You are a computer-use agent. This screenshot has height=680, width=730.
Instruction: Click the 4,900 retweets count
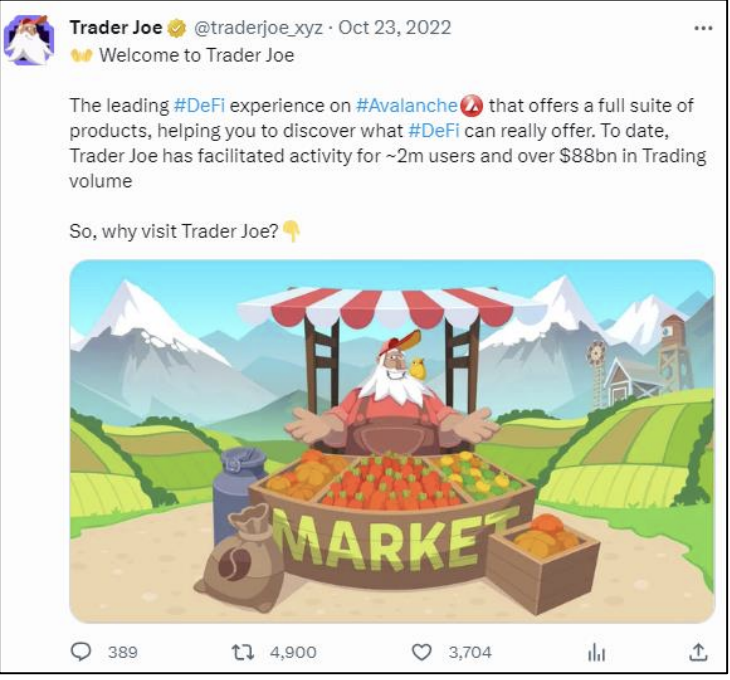[x=293, y=652]
